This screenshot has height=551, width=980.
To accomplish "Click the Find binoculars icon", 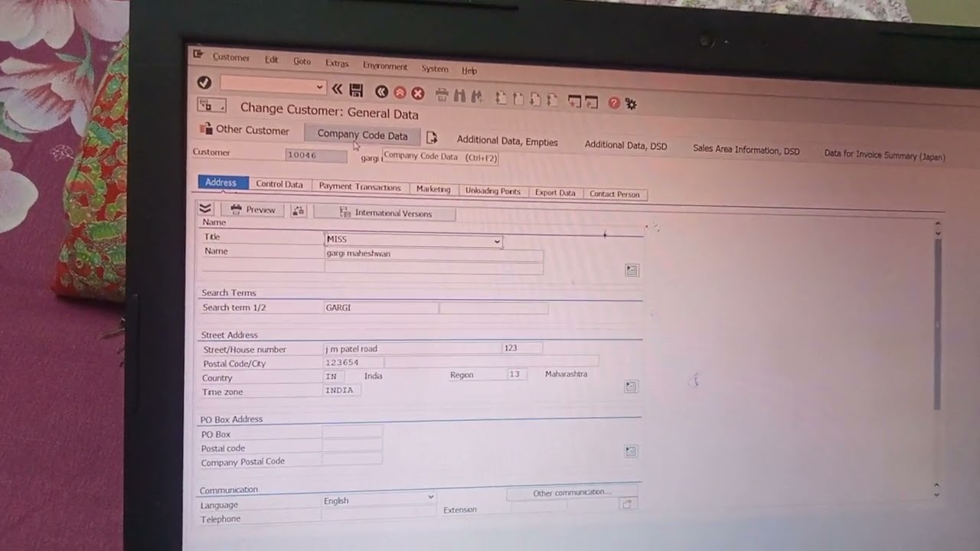I will point(459,96).
